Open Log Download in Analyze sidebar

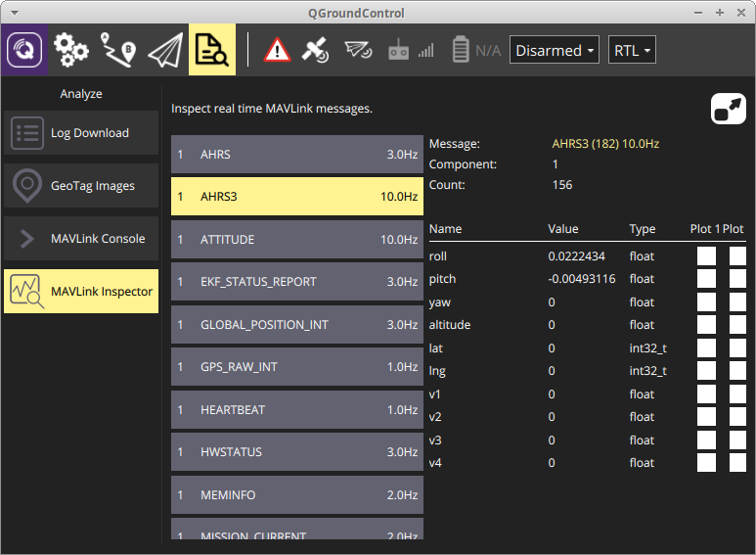(81, 133)
